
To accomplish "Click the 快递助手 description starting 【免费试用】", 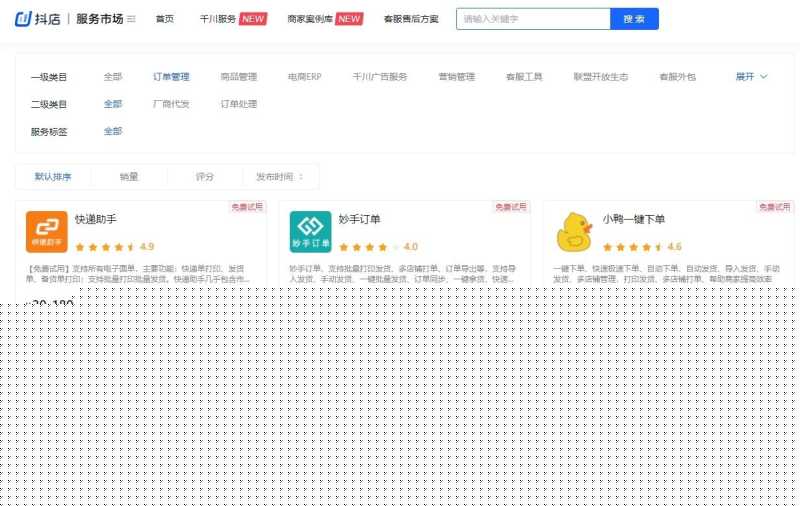I will (x=138, y=273).
